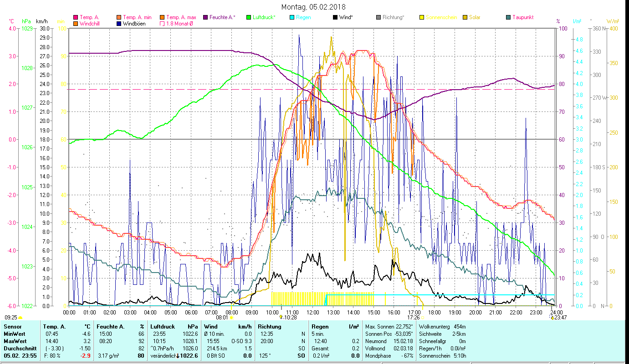Click the 17:26 sunset marker below axis
The width and height of the screenshot is (629, 364).
tap(413, 318)
